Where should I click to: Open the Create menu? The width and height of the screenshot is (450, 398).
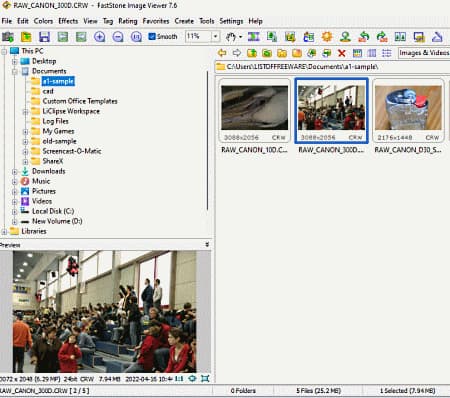click(x=184, y=21)
